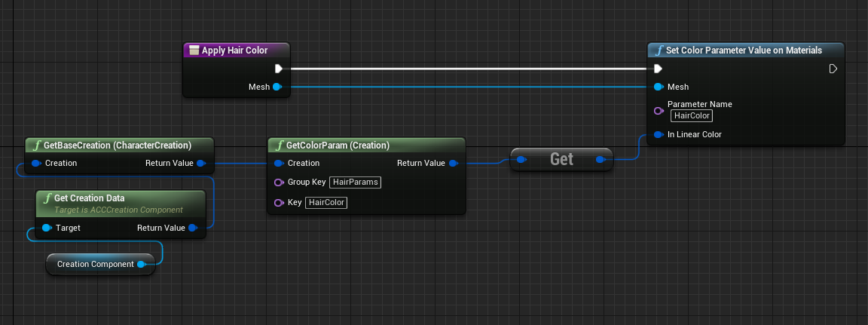Click the Parameter Name pin circle
The image size is (868, 325).
tap(659, 110)
